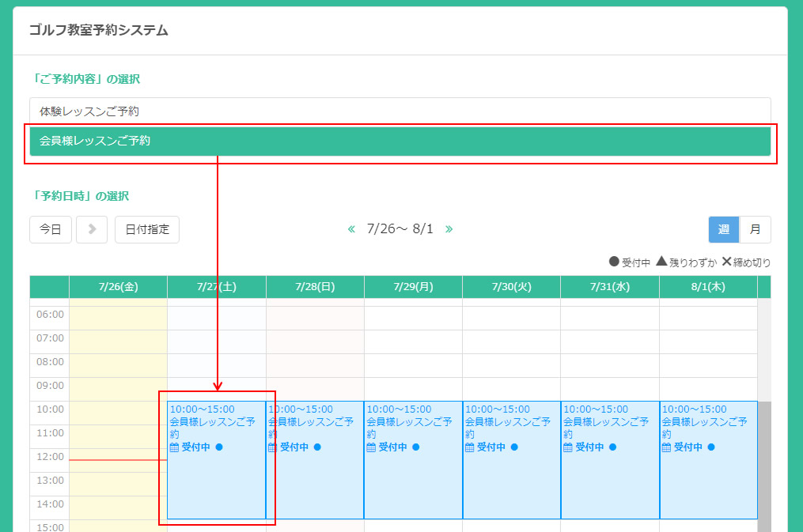Viewport: 803px width, 532px height.
Task: Click the 今日 button
Action: 51,229
